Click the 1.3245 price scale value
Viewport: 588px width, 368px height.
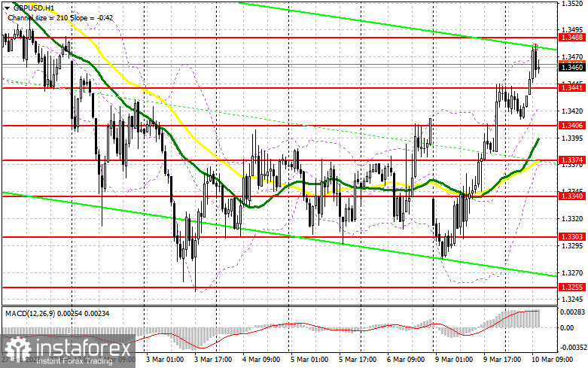pyautogui.click(x=572, y=300)
